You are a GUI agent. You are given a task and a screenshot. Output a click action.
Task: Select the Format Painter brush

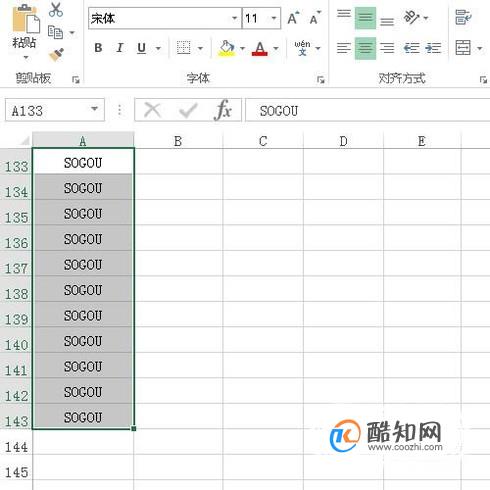[x=56, y=54]
